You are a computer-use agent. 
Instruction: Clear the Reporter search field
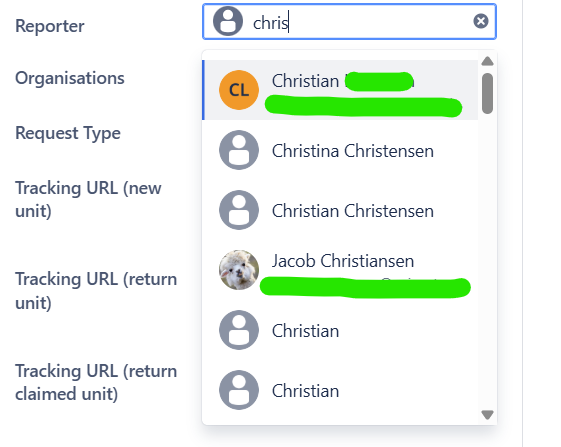click(x=480, y=21)
